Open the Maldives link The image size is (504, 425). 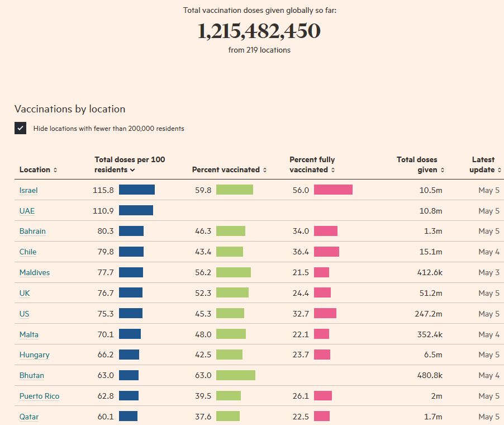click(x=35, y=272)
